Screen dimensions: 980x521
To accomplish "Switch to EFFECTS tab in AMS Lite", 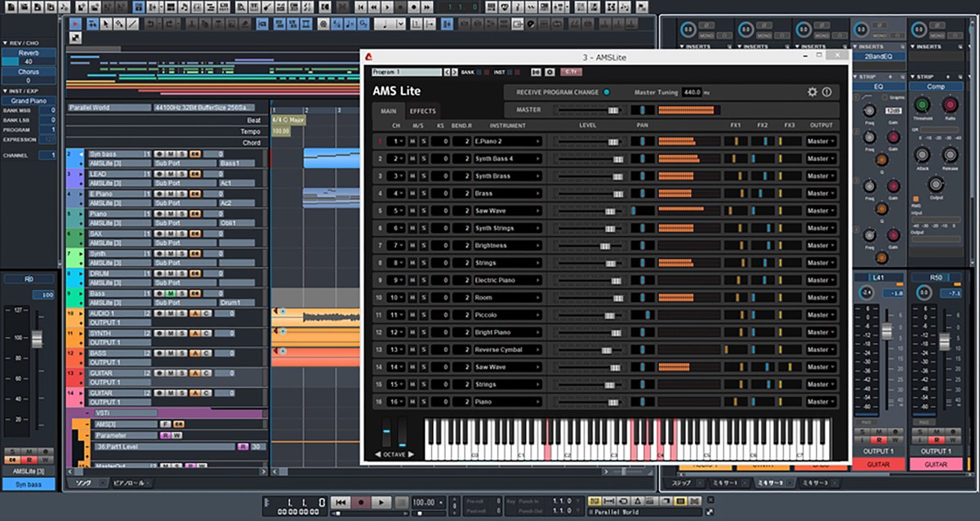I will point(423,111).
